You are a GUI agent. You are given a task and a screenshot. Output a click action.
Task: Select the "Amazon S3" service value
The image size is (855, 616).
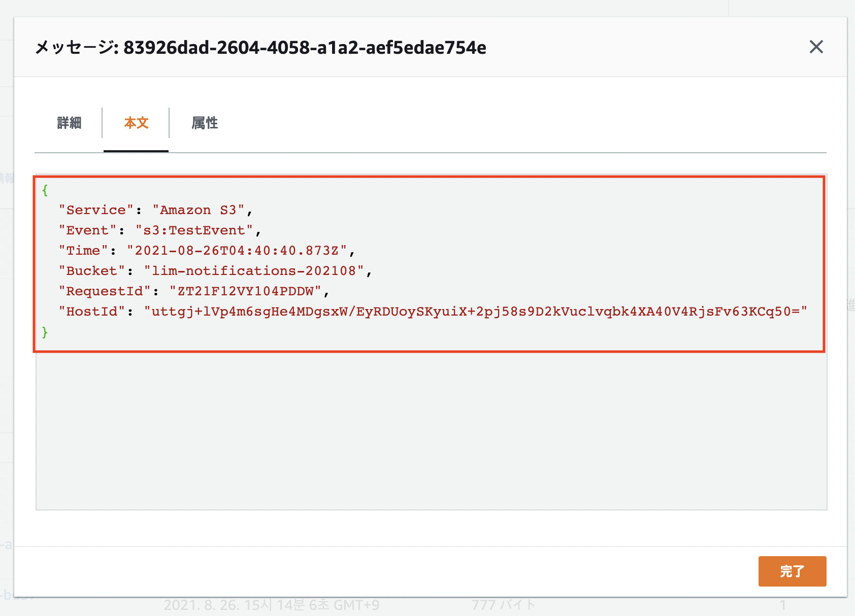click(200, 210)
